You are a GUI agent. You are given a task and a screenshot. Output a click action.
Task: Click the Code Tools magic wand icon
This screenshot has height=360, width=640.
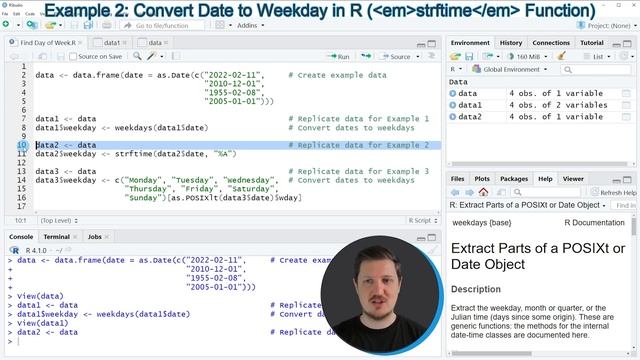click(152, 56)
